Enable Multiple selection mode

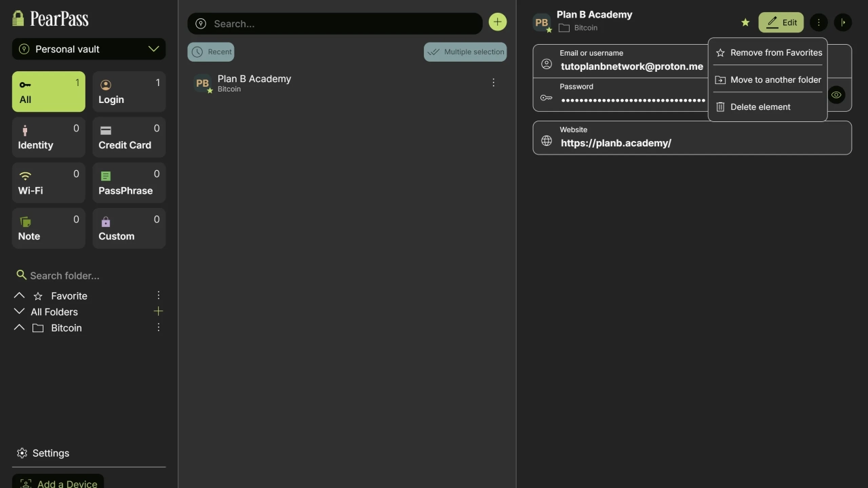pos(465,52)
